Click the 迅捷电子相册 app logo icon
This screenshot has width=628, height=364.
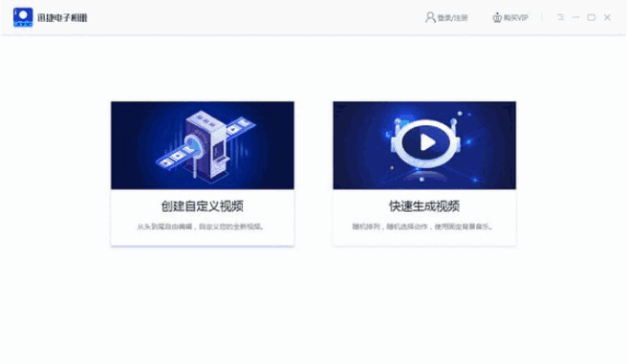click(x=23, y=17)
